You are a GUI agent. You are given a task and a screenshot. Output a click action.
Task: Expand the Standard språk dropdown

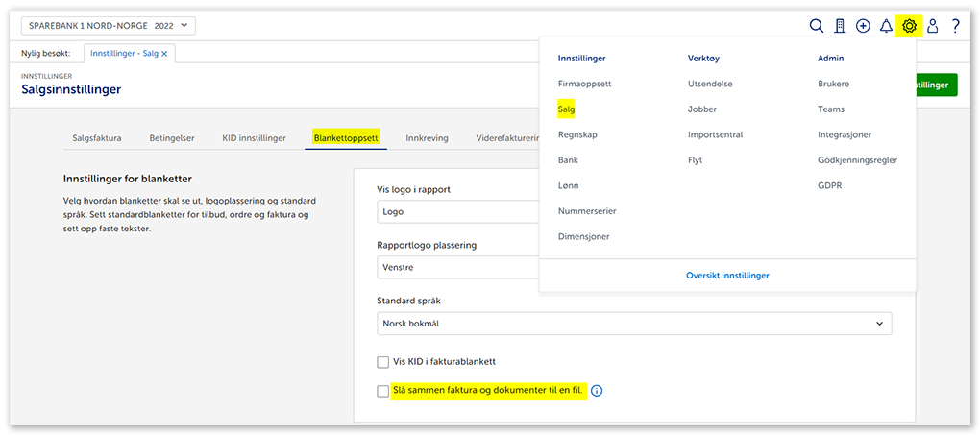[x=634, y=324]
